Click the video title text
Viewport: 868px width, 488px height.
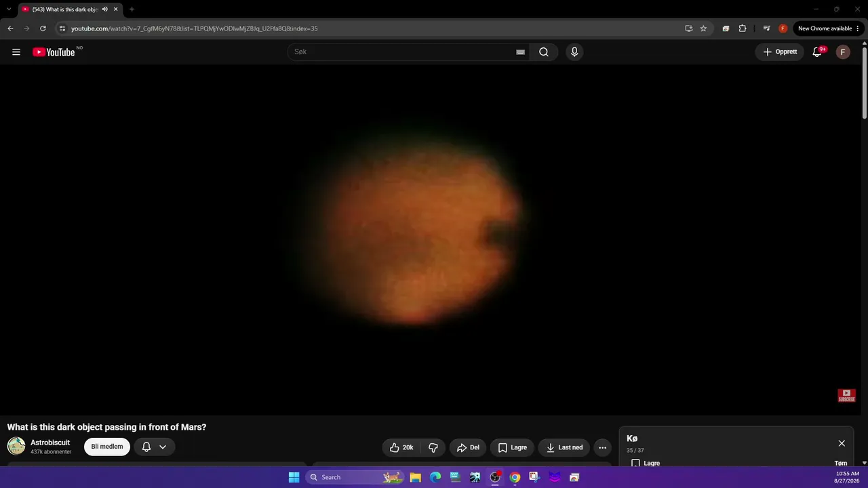pyautogui.click(x=106, y=427)
